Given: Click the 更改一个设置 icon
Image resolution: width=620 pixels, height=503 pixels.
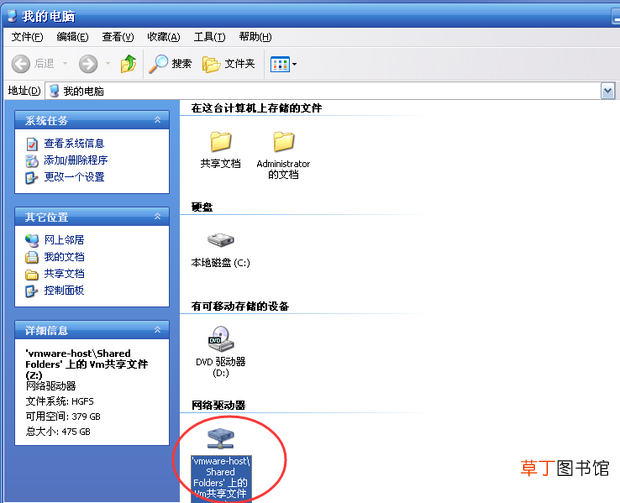Looking at the screenshot, I should point(32,178).
